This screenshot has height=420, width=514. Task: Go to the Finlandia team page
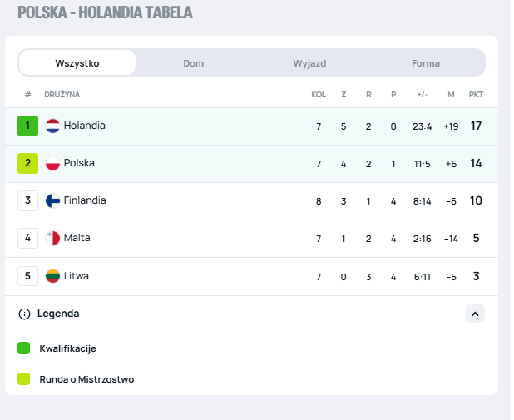[85, 200]
